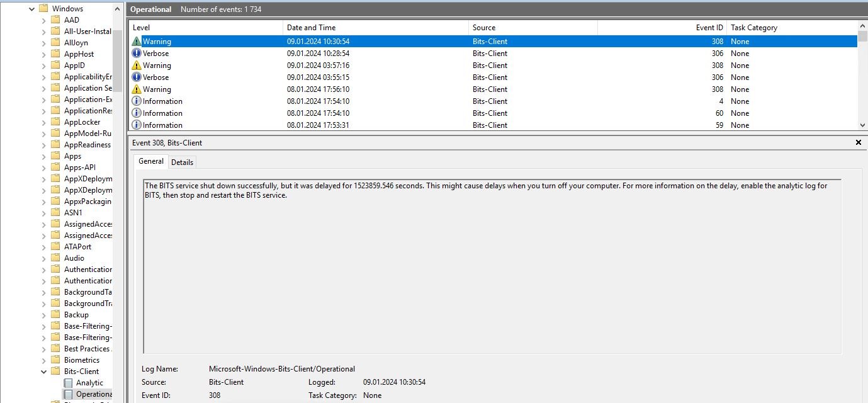The width and height of the screenshot is (868, 403).
Task: Select the Best Practices tree item
Action: [x=87, y=349]
